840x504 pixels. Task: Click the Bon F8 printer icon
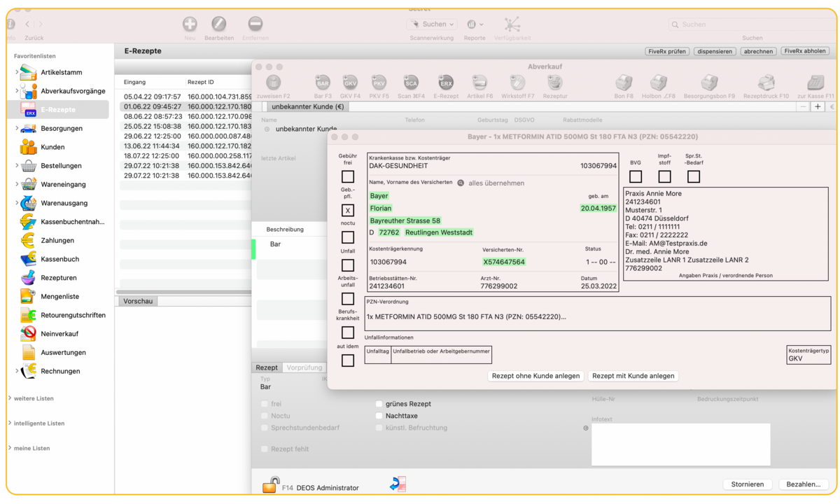tap(624, 83)
